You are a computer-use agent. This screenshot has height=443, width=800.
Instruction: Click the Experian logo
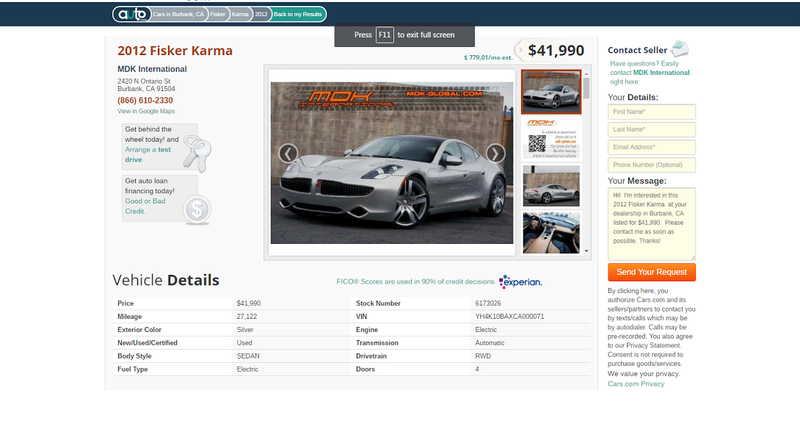520,282
